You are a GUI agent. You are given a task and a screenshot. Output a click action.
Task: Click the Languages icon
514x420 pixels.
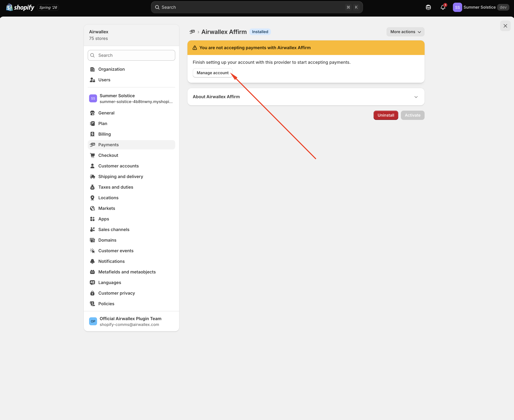[92, 283]
